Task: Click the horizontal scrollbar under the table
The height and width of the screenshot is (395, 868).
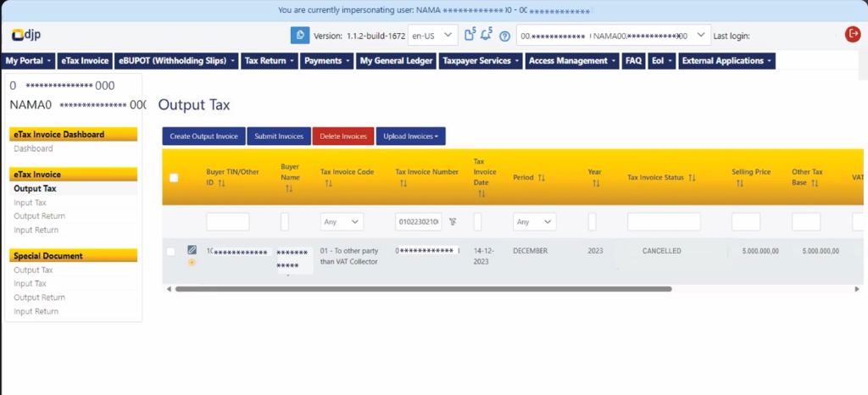Action: pyautogui.click(x=422, y=289)
